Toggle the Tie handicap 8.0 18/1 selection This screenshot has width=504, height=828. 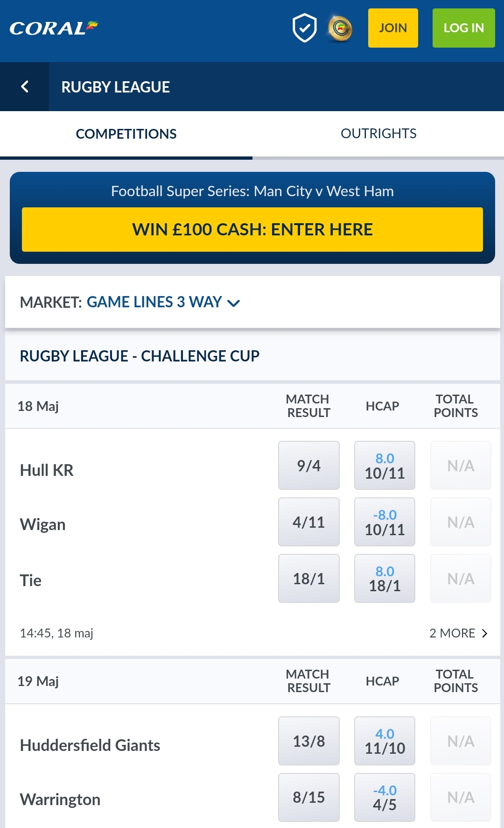(x=384, y=578)
